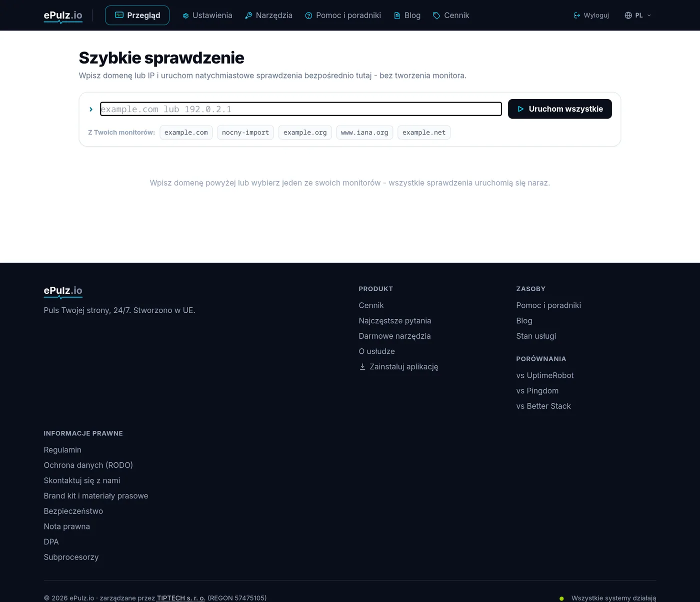
Task: Click the Wyloguj link
Action: click(x=591, y=16)
